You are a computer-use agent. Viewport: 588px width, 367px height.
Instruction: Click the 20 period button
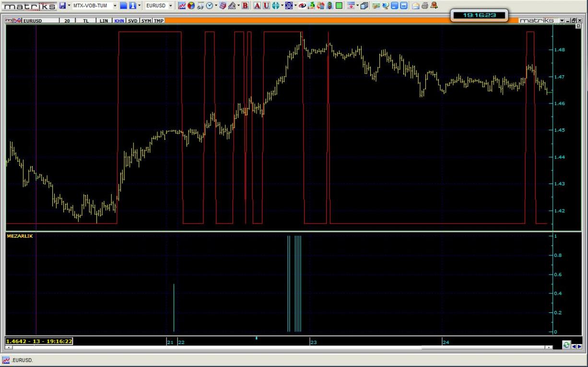(x=67, y=21)
